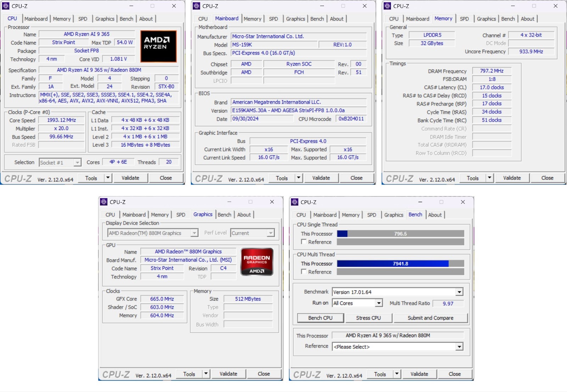This screenshot has width=567, height=392.
Task: Open the About tab in the Memory window
Action: (527, 19)
